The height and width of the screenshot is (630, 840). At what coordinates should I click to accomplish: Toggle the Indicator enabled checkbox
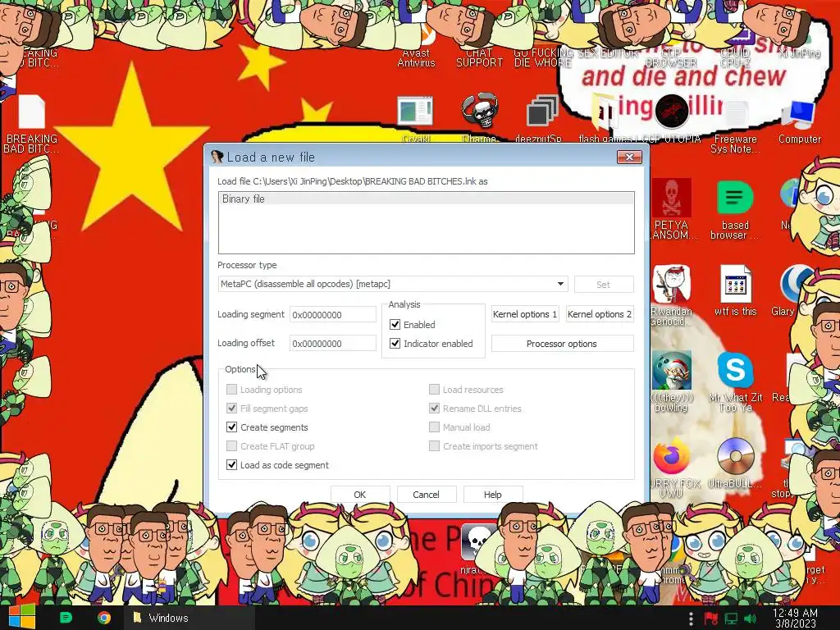coord(395,344)
